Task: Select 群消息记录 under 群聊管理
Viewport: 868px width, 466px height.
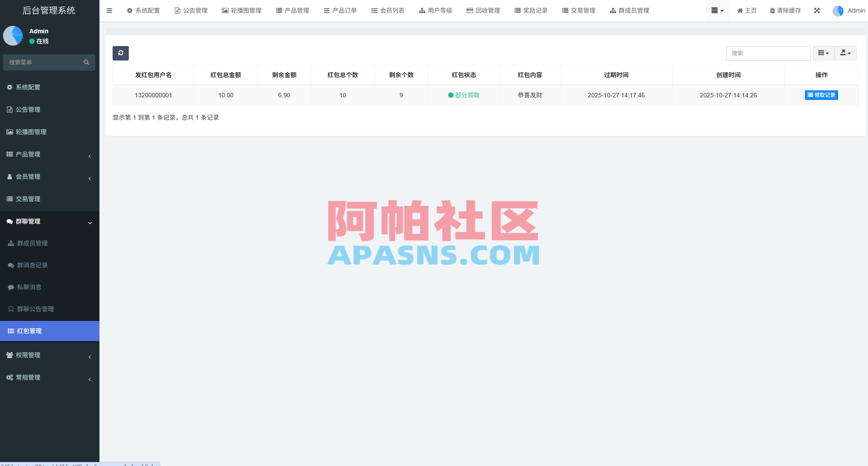Action: 32,265
